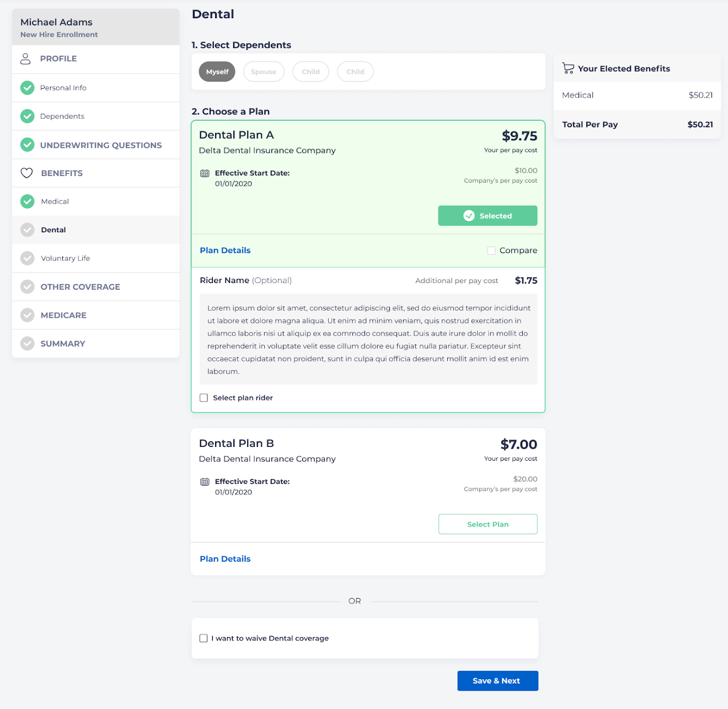Click the checkmark icon next to Medical

point(27,201)
